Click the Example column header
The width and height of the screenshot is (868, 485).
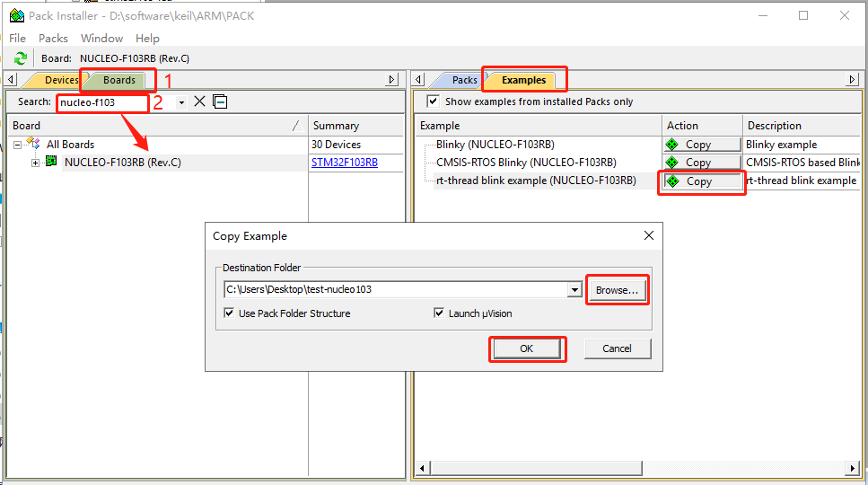pyautogui.click(x=538, y=126)
